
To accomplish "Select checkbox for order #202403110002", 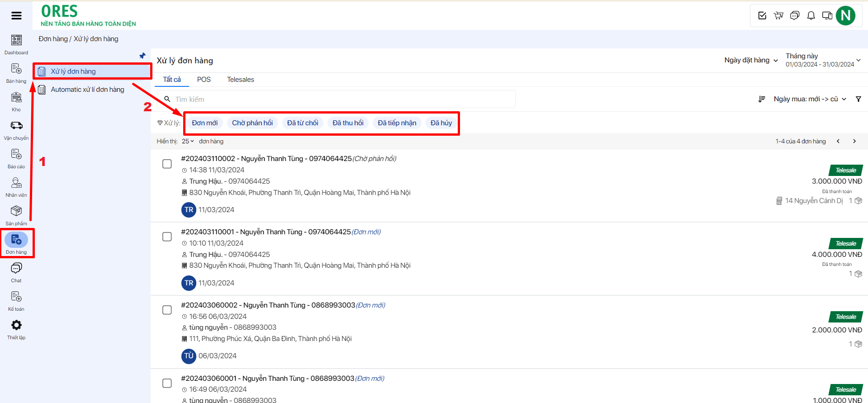I will click(x=167, y=164).
